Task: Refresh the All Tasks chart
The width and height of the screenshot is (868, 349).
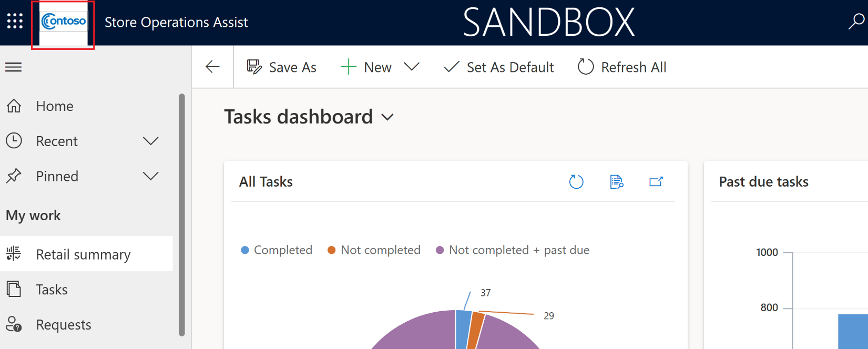Action: (x=576, y=182)
